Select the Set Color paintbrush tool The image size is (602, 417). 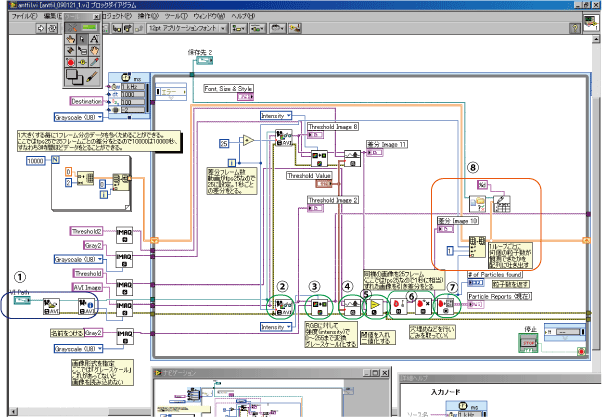pos(91,77)
